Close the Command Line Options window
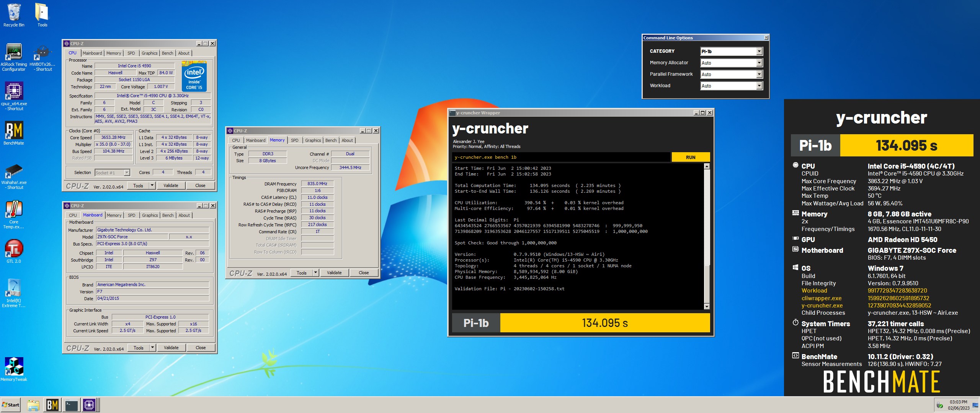 click(x=766, y=37)
